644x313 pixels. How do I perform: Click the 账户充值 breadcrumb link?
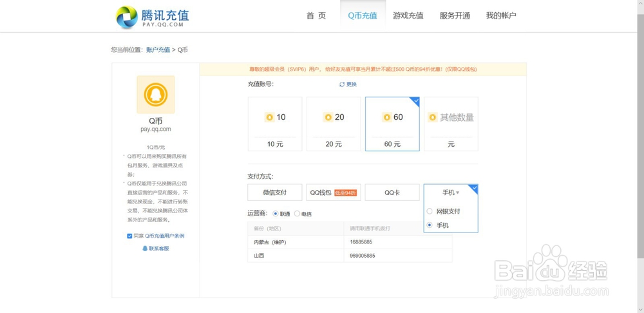[158, 50]
